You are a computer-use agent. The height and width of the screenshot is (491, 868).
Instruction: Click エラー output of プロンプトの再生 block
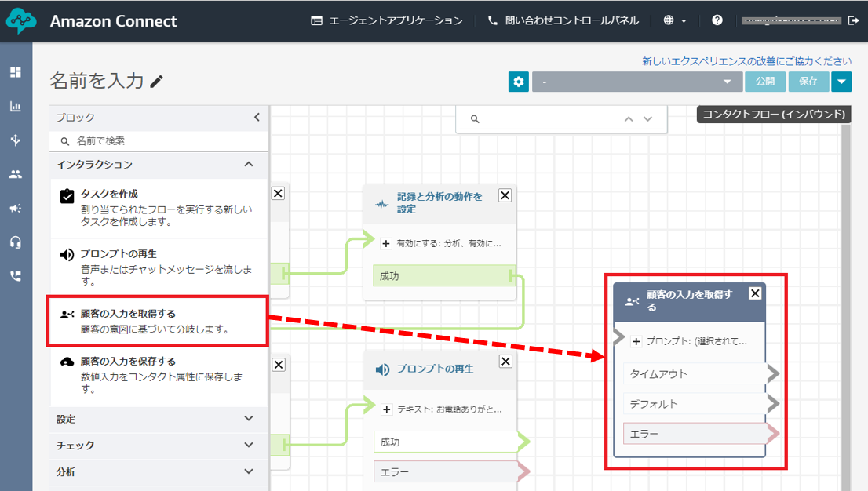(x=446, y=471)
